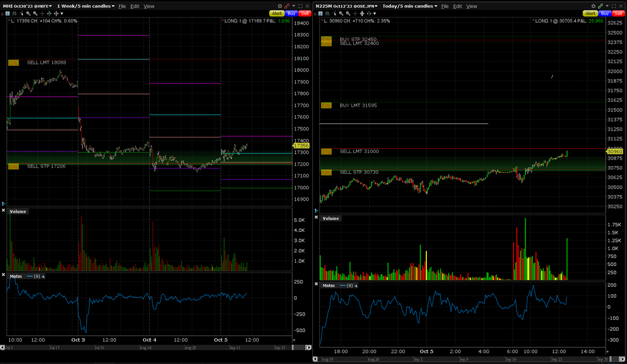Open the gear settings icon in MHI chart
627x364 pixels.
tap(280, 6)
